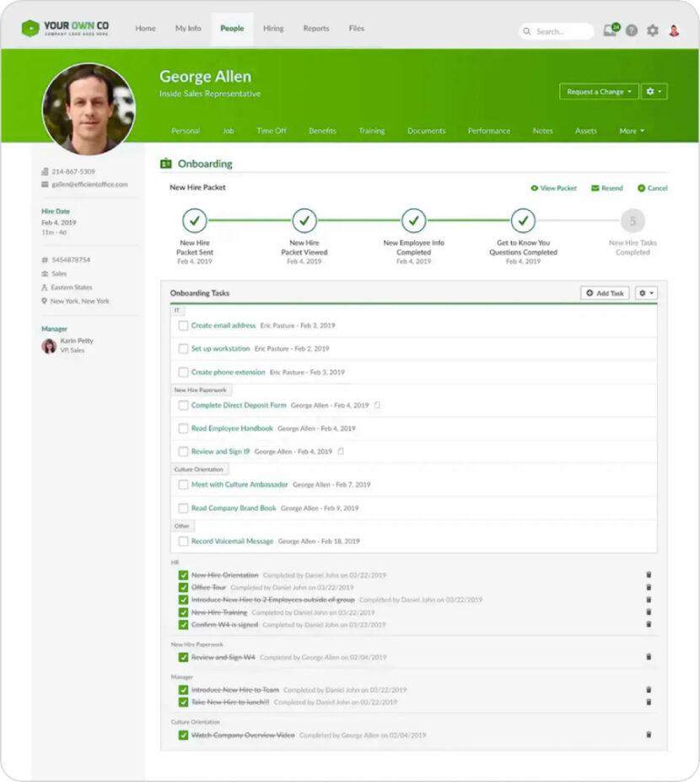This screenshot has width=700, height=782.
Task: Click step 5 in the onboarding progress tracker
Action: 632,220
